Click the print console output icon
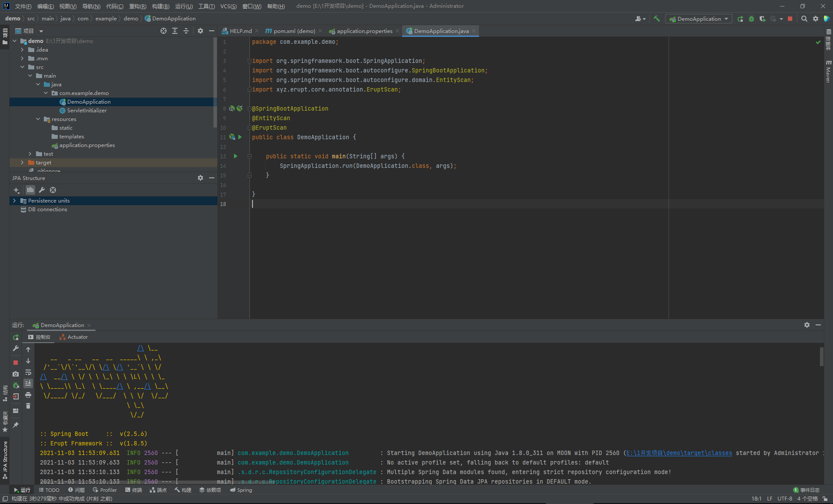The image size is (833, 504). pyautogui.click(x=28, y=395)
